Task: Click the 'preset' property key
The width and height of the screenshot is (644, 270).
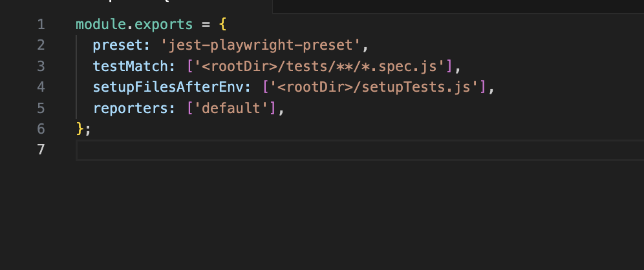Action: pyautogui.click(x=118, y=46)
